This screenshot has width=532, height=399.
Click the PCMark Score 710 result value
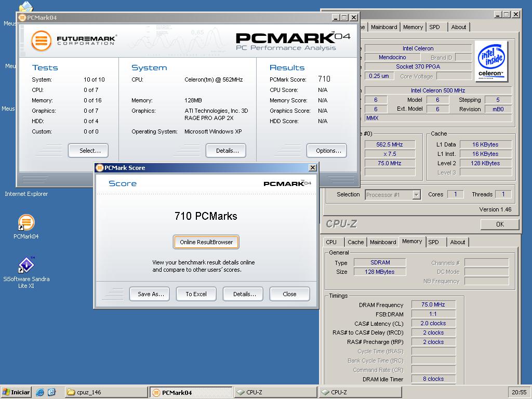[324, 79]
